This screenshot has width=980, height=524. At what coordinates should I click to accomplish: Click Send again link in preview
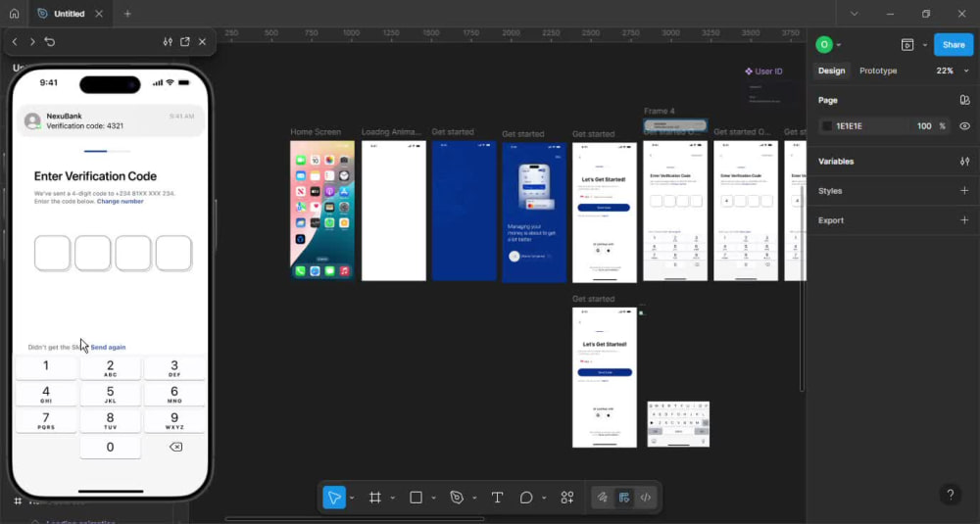pos(108,348)
